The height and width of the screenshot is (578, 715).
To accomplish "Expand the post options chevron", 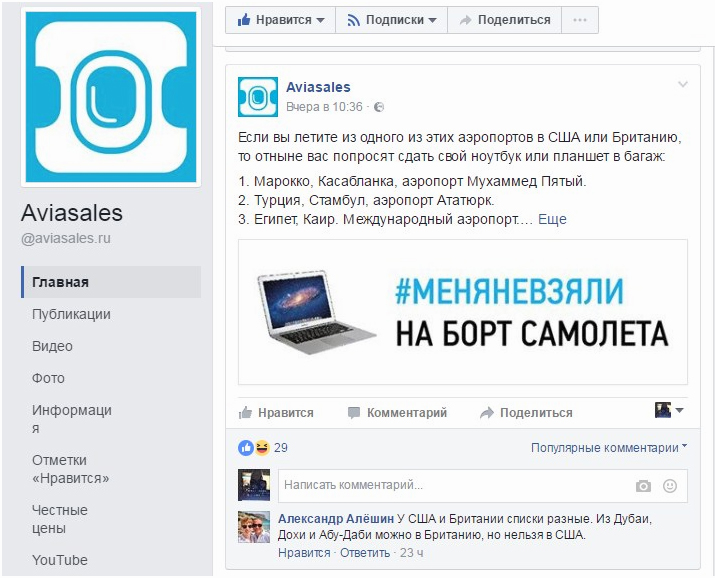I will point(682,84).
